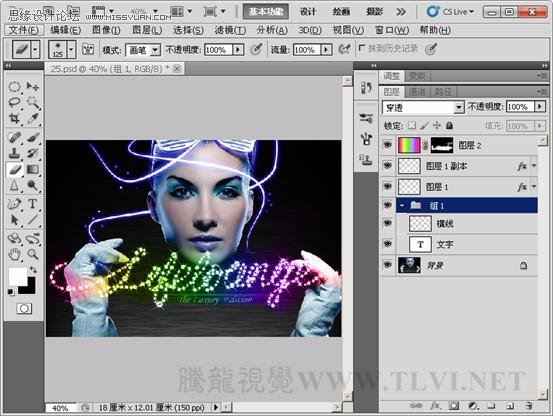The image size is (553, 416).
Task: Switch to the 基本功能 workspace
Action: [266, 12]
